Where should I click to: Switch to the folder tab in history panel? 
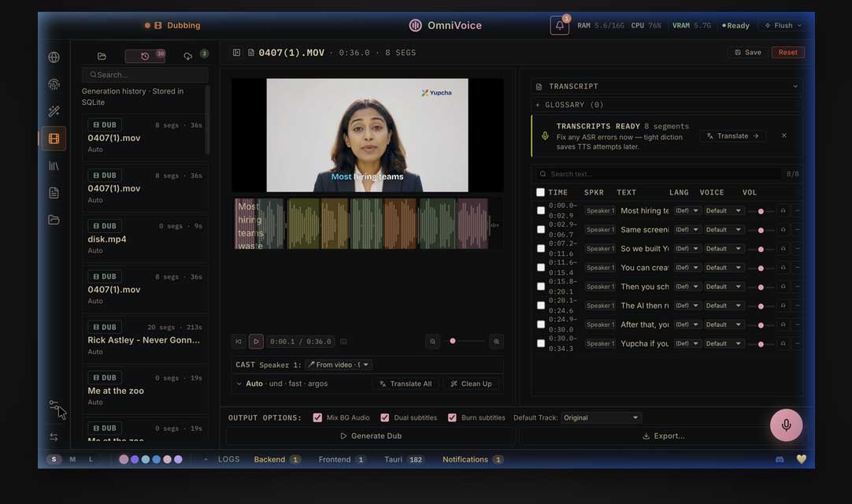click(102, 56)
